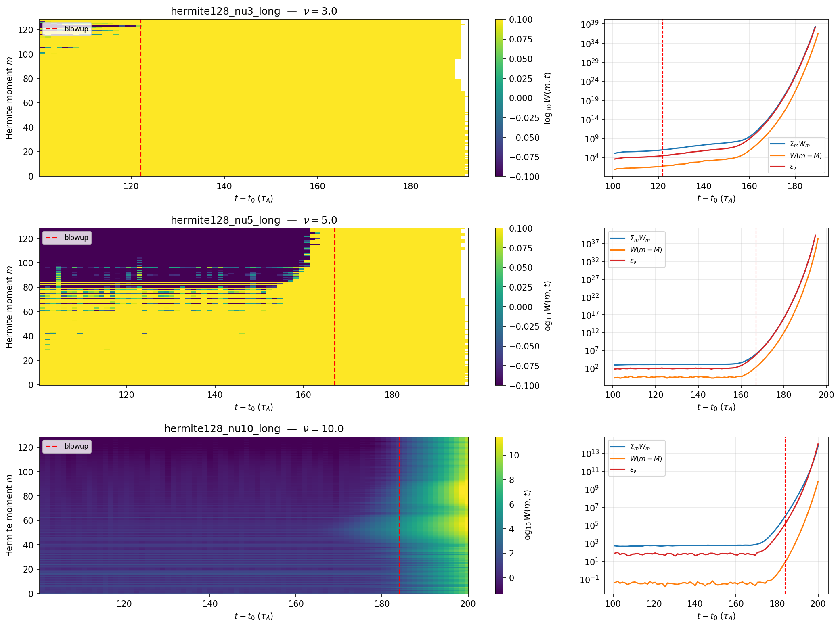Click the x-axis label under the ν = 5.0 heatmap

click(254, 407)
